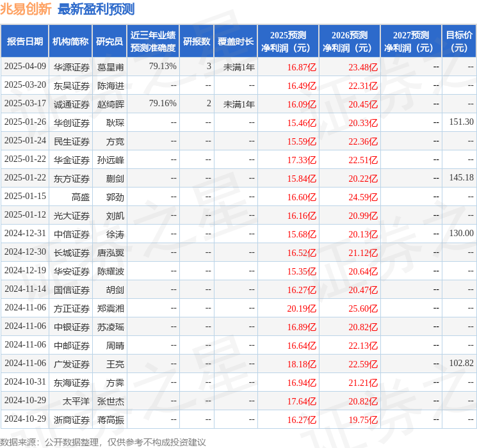Click the 17.33亿 forecast value
Screen dimensions: 477x448
tap(302, 160)
